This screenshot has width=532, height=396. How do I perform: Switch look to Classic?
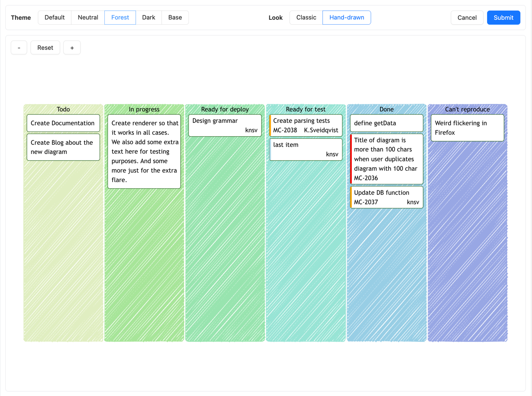305,18
